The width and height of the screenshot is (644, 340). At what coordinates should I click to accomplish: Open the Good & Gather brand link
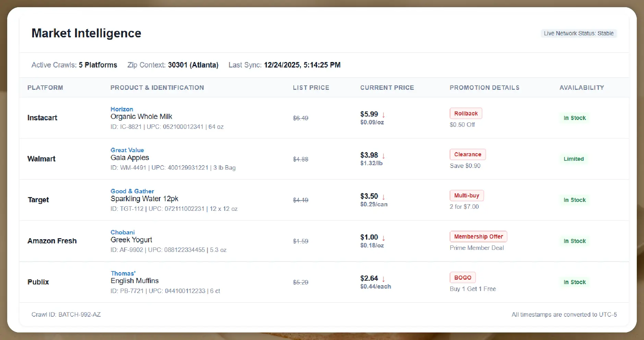click(132, 191)
